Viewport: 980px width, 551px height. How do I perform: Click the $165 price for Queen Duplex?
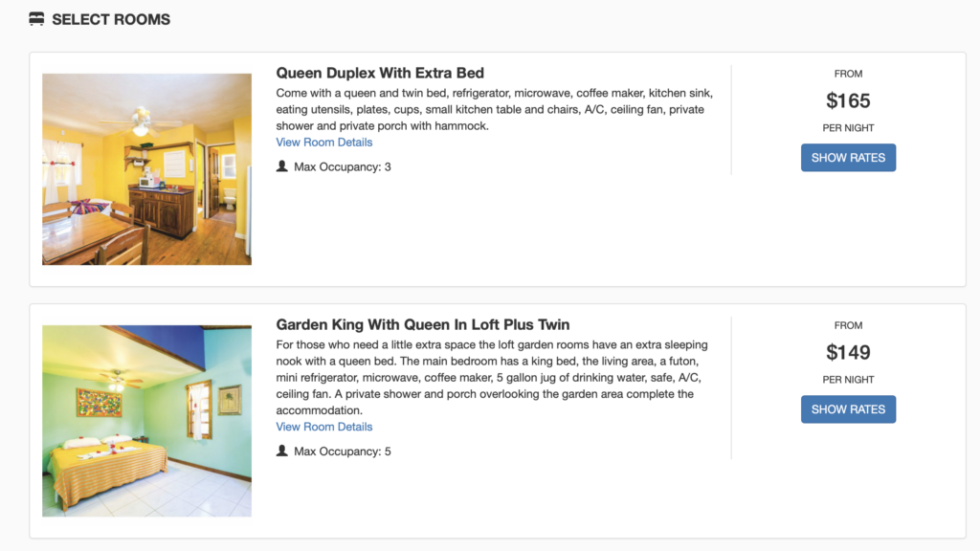pos(848,99)
